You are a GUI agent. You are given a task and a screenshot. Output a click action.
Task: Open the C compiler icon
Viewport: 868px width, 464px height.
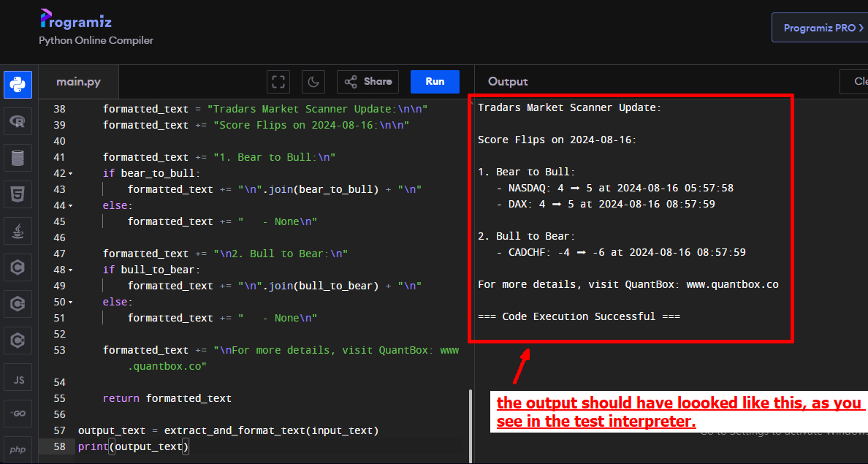coord(18,267)
